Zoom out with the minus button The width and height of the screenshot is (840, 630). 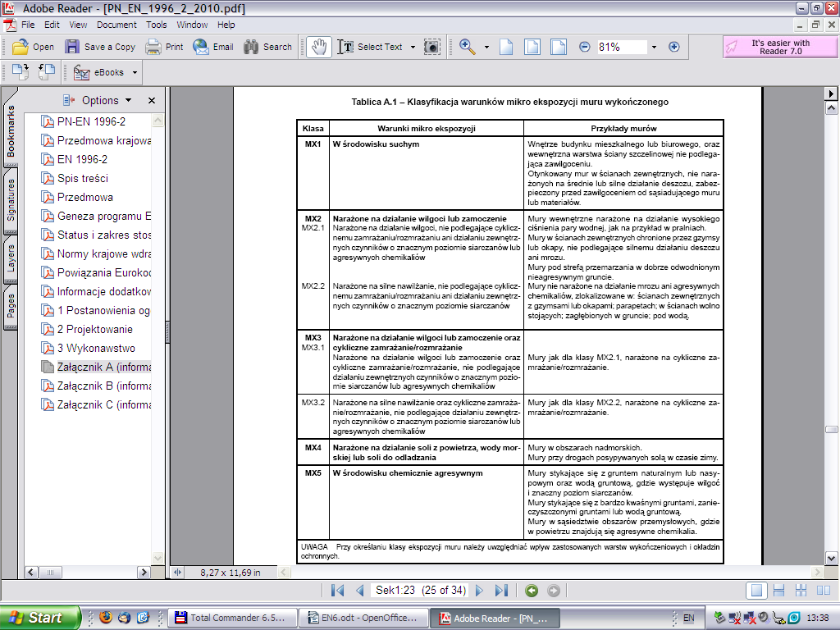[584, 47]
